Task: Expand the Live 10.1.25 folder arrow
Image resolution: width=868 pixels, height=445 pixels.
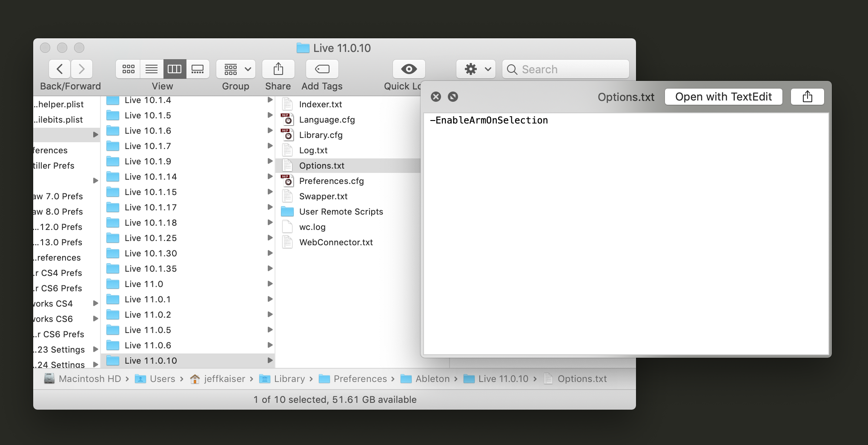Action: tap(270, 238)
